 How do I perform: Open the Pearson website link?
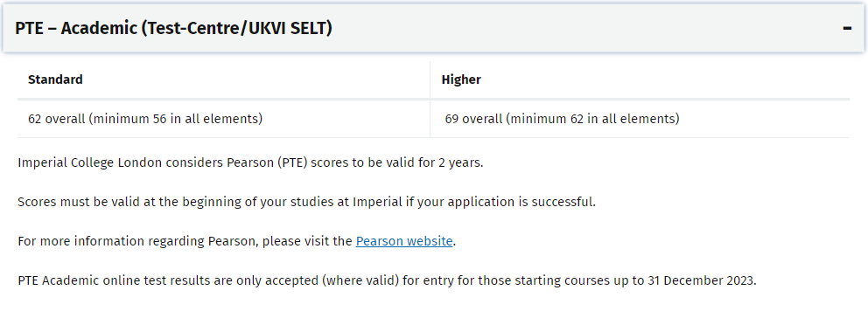[x=404, y=241]
